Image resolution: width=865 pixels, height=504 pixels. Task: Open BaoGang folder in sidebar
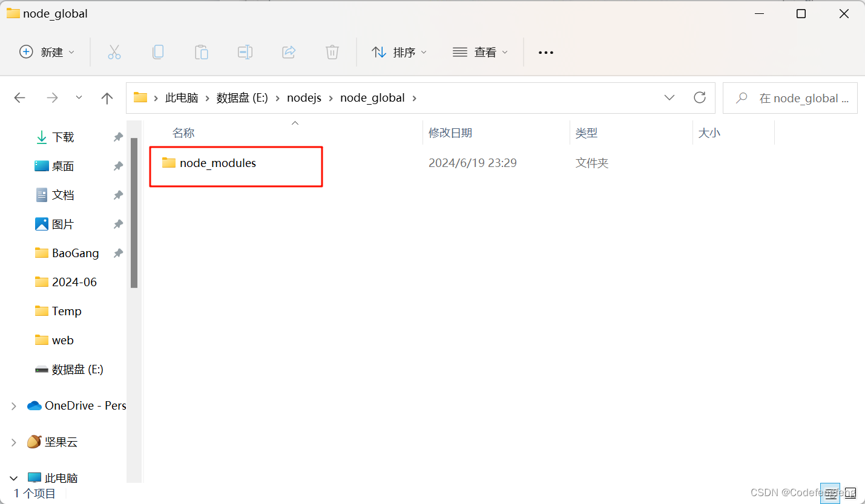[76, 253]
